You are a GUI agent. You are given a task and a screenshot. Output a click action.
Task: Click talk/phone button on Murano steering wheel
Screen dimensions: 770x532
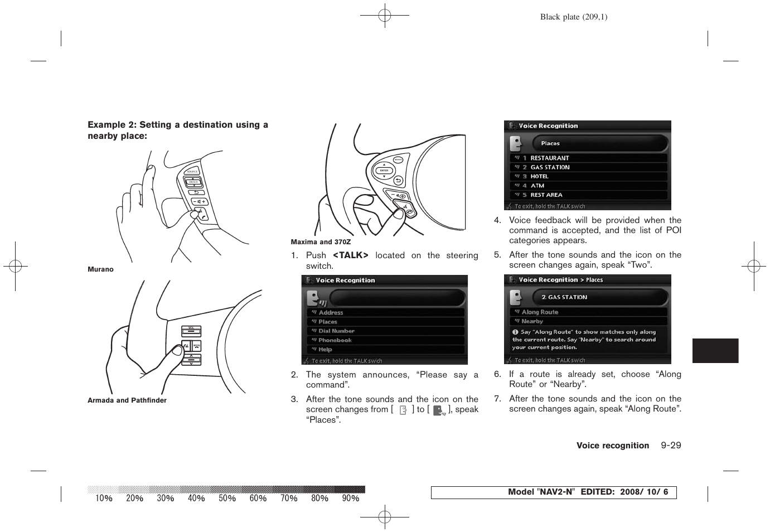[201, 214]
